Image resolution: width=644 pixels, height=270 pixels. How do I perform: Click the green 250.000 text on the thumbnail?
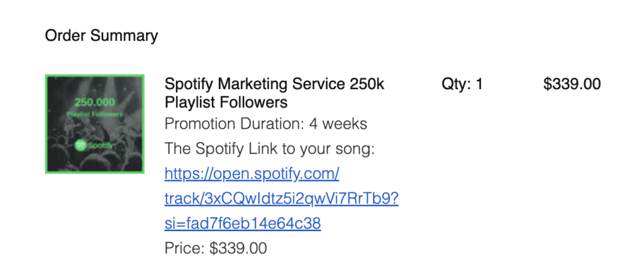pos(95,102)
